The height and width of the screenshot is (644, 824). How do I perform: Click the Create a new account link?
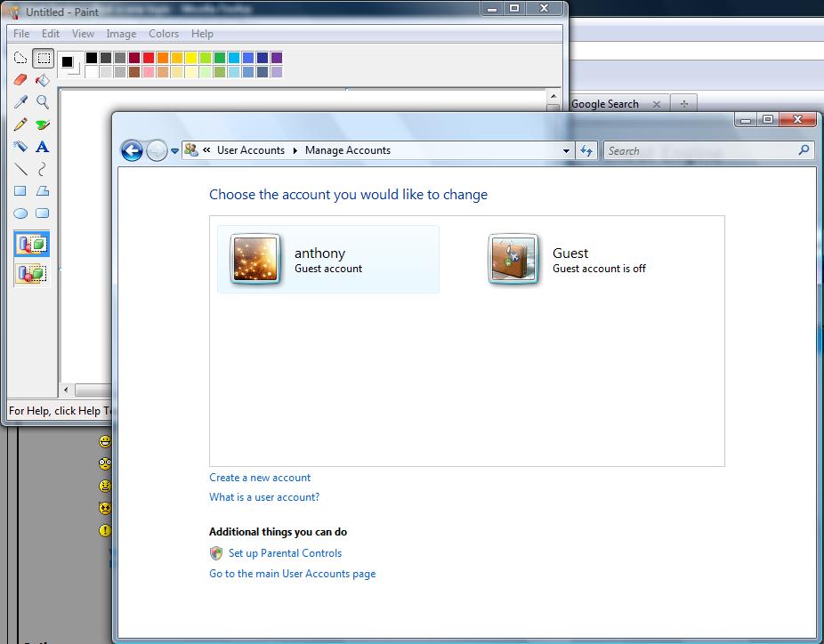(260, 478)
